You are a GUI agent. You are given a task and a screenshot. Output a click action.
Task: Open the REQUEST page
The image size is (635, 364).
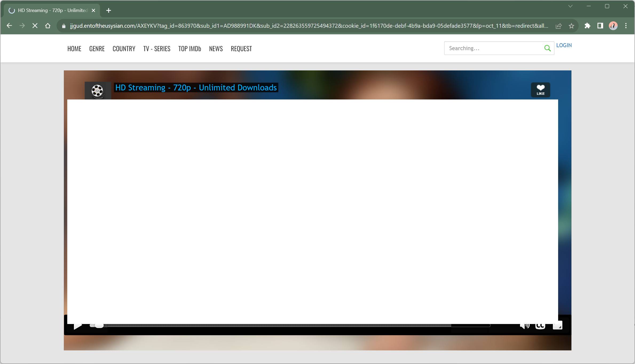[241, 49]
